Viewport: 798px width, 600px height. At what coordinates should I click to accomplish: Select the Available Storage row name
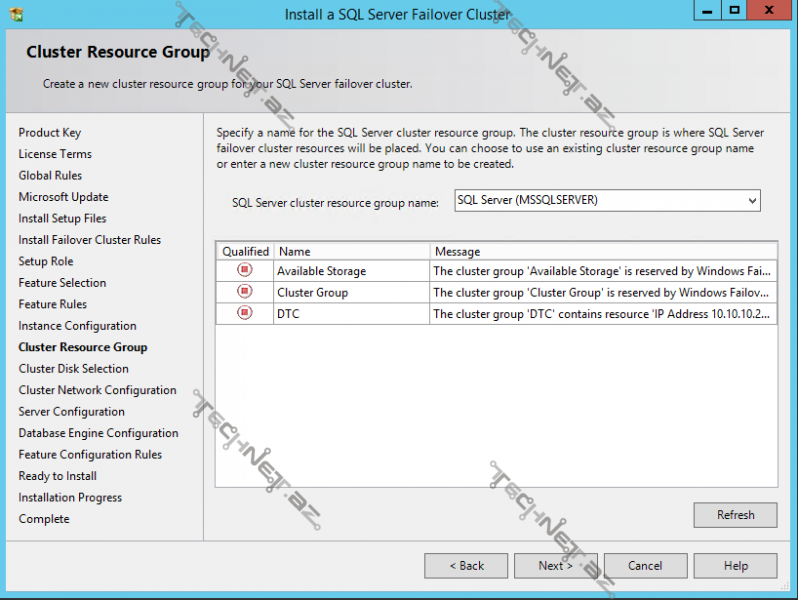(321, 271)
